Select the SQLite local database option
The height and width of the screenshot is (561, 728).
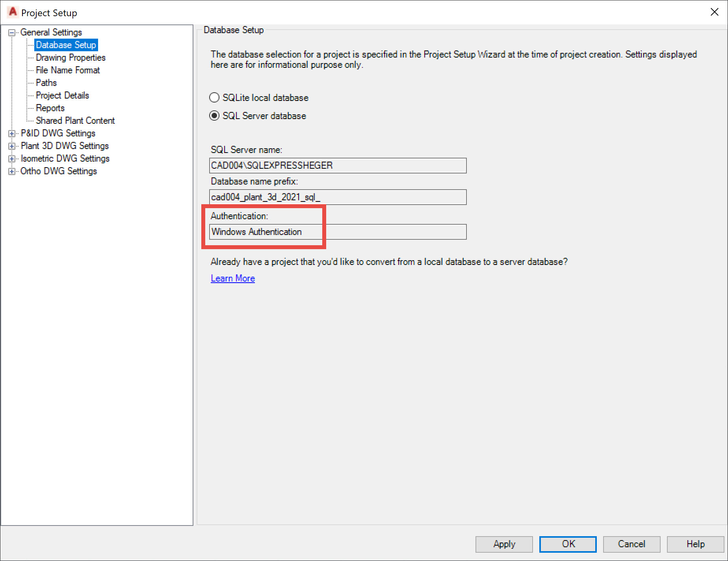tap(214, 97)
